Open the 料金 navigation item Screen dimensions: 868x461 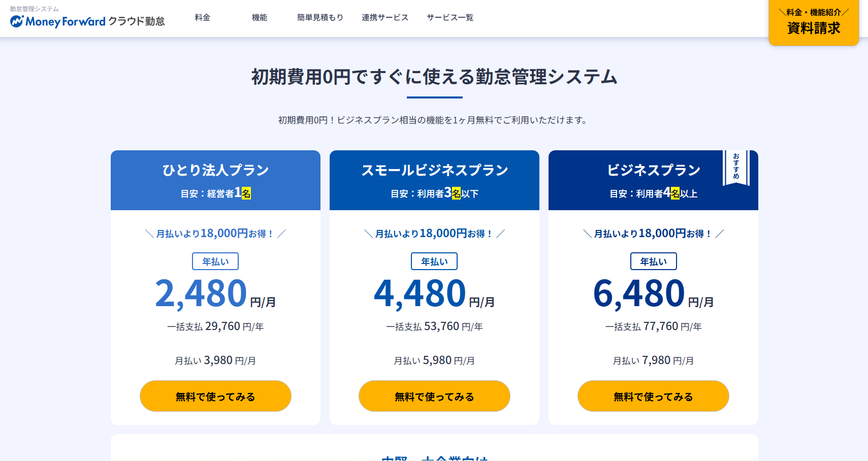pos(202,17)
